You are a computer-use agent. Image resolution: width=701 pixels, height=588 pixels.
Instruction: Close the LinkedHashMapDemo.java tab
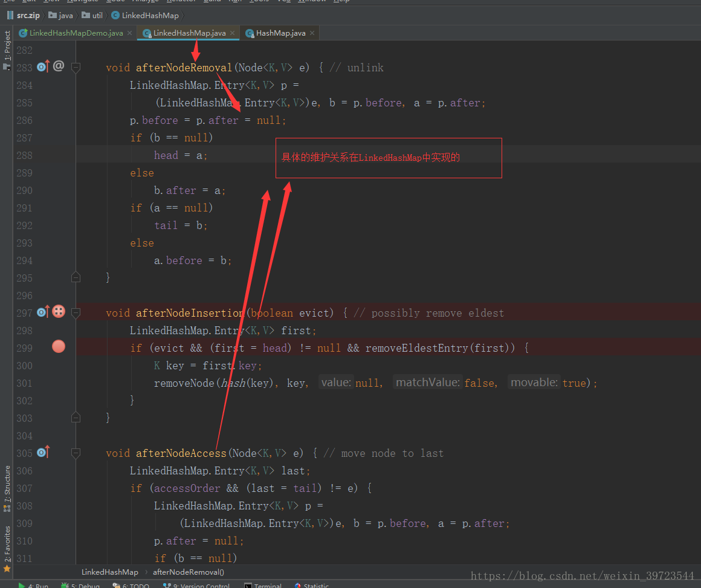(x=130, y=33)
